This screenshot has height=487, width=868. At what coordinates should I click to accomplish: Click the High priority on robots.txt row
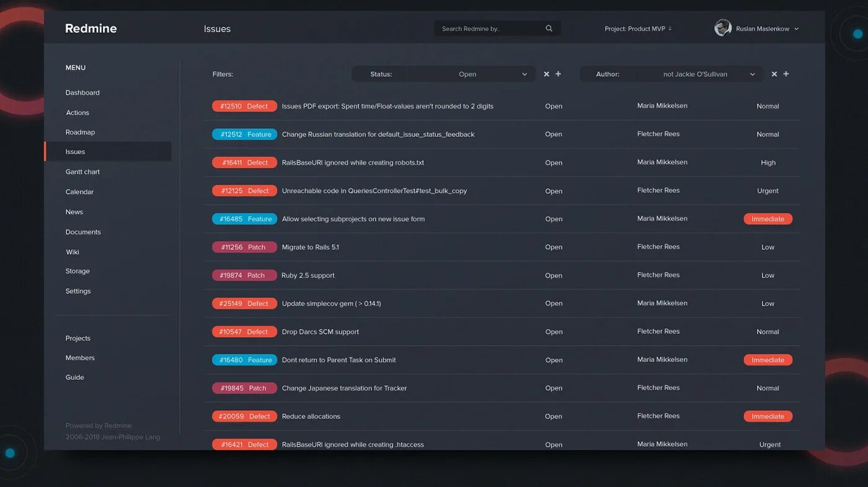[768, 162]
